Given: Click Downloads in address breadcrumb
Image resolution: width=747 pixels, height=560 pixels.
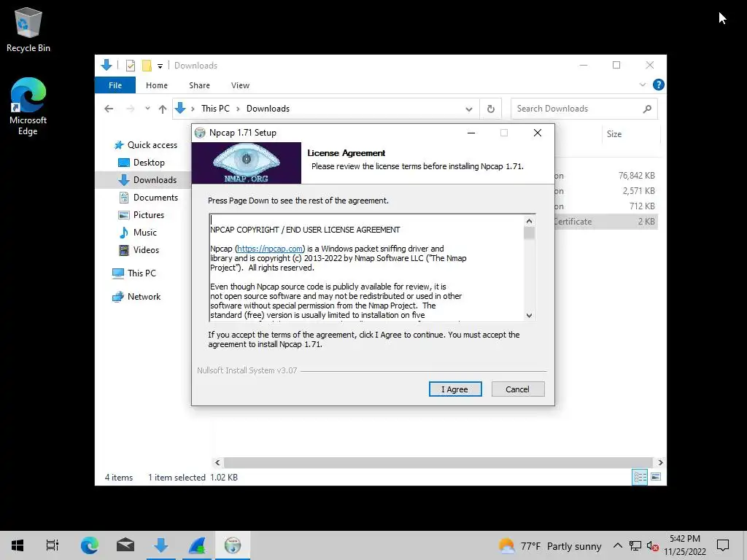Looking at the screenshot, I should pos(268,109).
